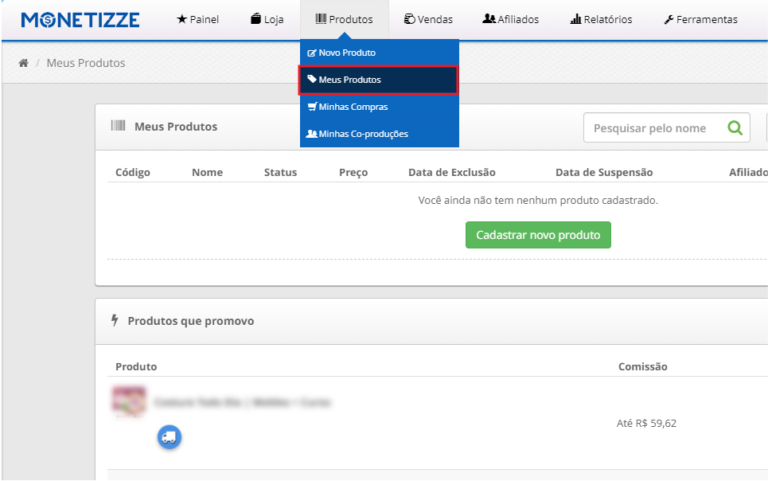Image resolution: width=768 pixels, height=481 pixels.
Task: Click the Monetizze logo
Action: coord(80,19)
